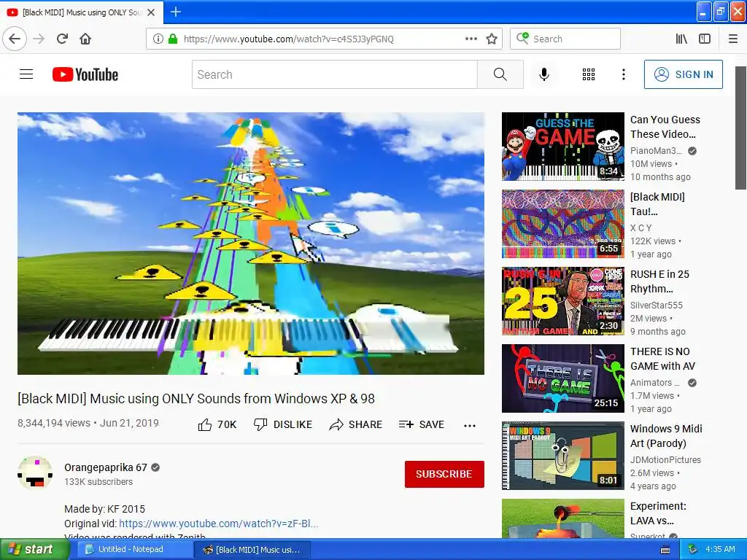Open Orangepaprika 67 channel avatar
The image size is (747, 560).
(35, 472)
